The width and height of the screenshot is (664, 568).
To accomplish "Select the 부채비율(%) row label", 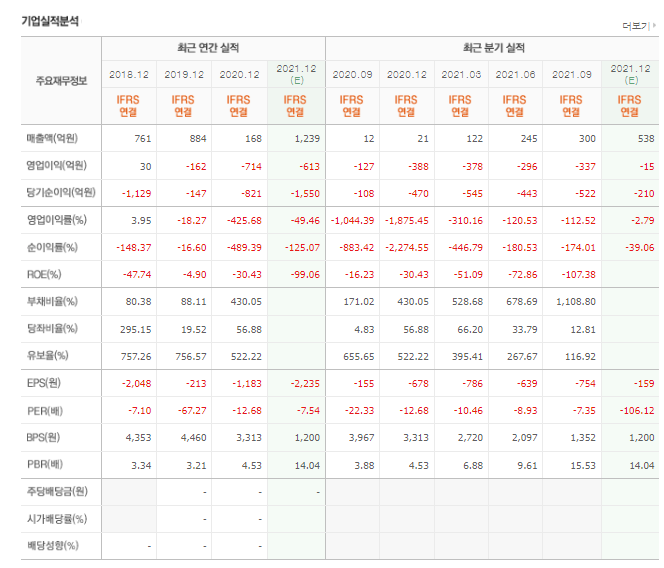I will (52, 301).
